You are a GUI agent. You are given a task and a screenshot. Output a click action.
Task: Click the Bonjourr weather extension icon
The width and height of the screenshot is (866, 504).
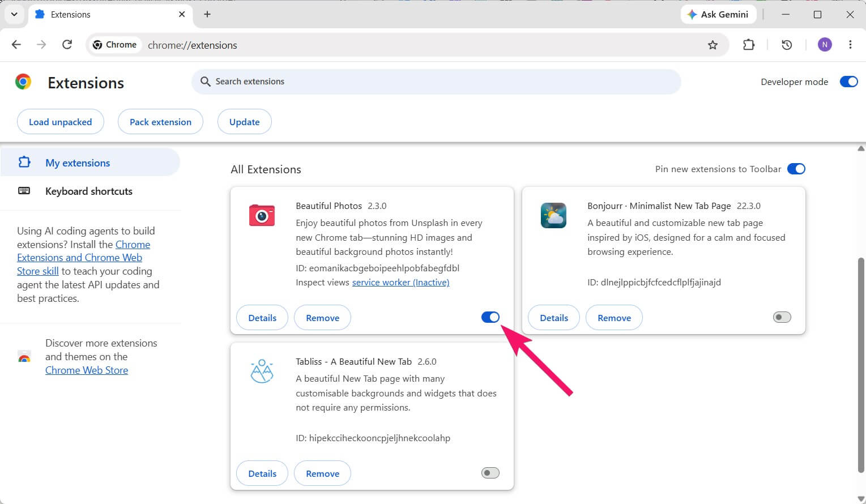[x=553, y=215]
